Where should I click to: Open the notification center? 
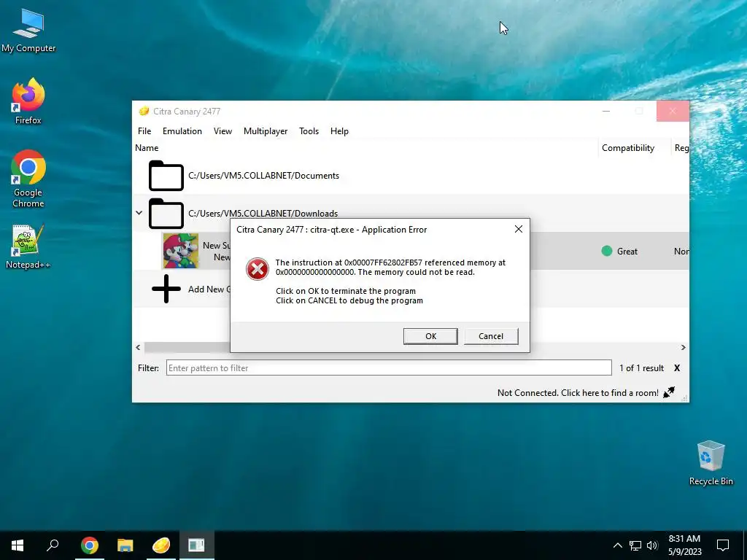tap(723, 545)
